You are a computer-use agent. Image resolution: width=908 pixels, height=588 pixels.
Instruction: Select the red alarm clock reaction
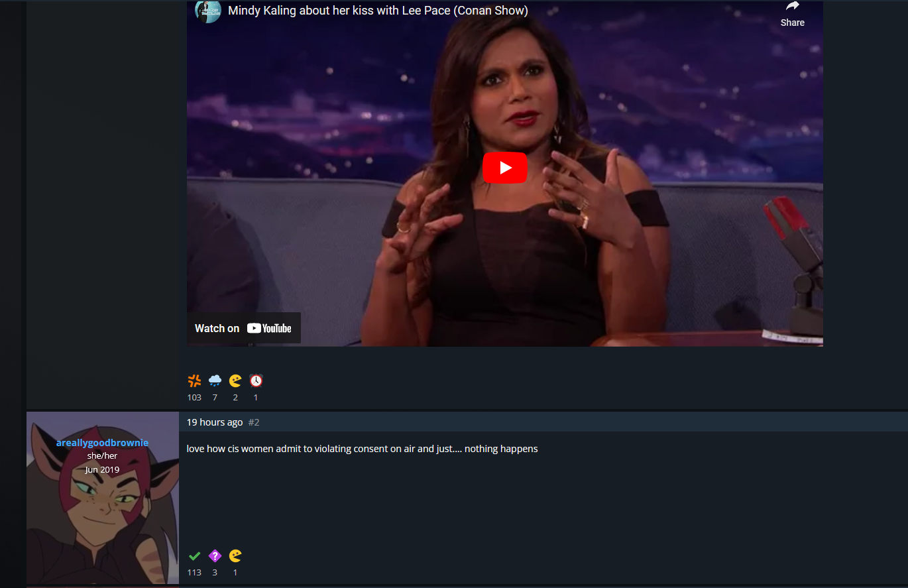coord(256,381)
